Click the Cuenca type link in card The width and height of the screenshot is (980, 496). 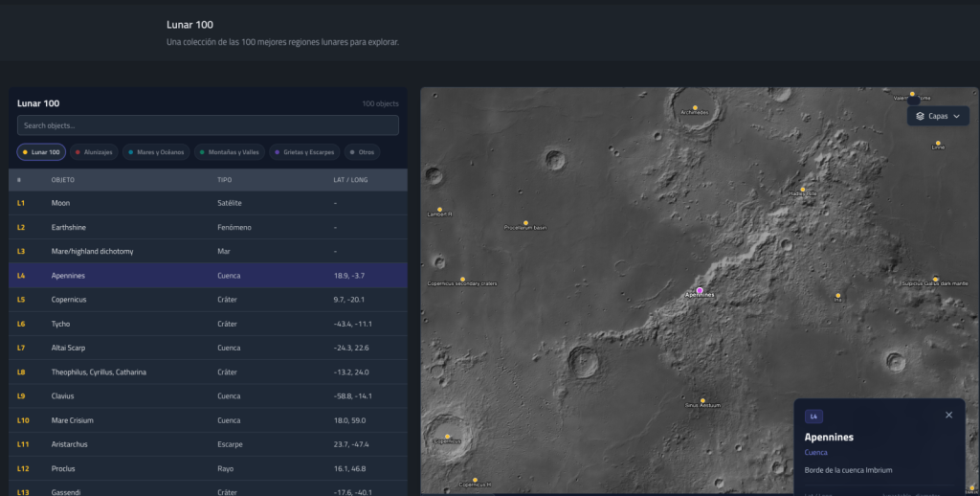click(815, 452)
